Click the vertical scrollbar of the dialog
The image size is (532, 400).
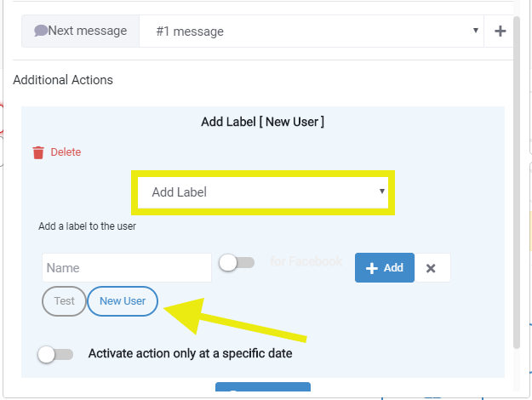click(517, 182)
